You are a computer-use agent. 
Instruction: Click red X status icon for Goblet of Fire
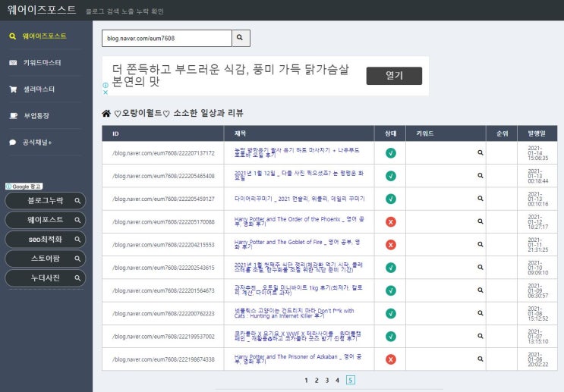(391, 245)
